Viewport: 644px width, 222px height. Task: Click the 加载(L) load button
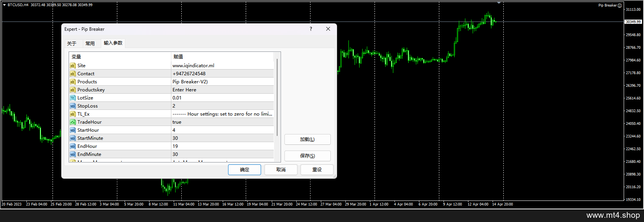pyautogui.click(x=307, y=139)
